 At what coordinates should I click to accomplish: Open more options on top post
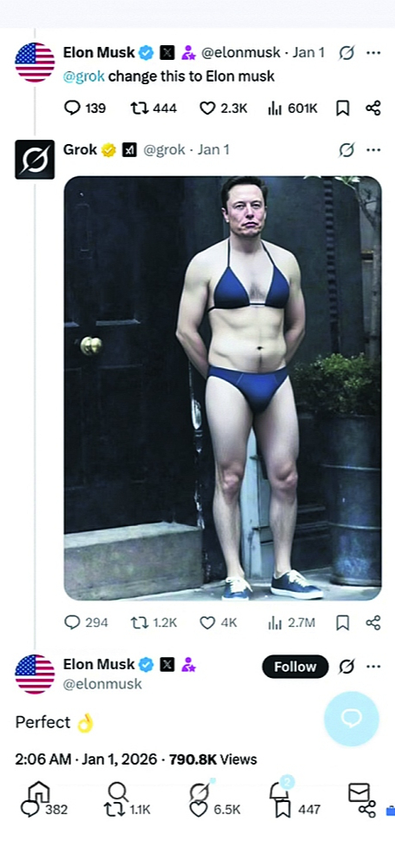point(373,53)
